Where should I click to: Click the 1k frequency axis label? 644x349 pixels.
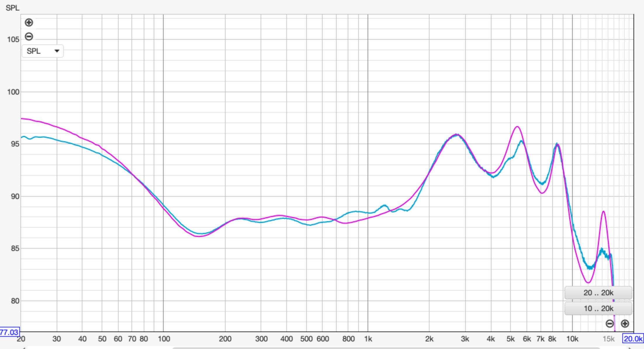(x=368, y=339)
